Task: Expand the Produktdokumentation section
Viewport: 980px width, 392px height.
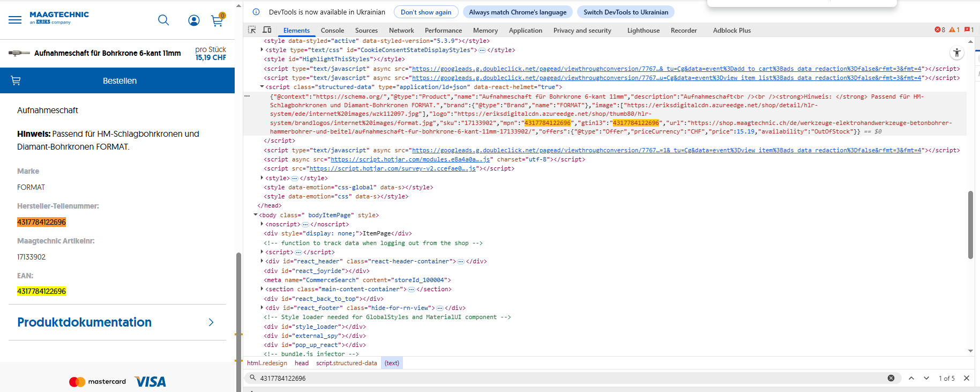Action: pos(117,322)
